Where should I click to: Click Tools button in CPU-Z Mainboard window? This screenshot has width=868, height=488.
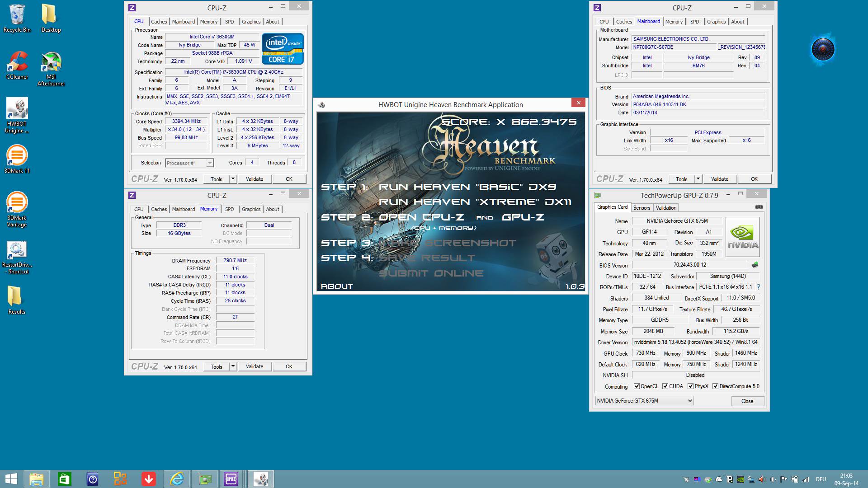point(681,179)
